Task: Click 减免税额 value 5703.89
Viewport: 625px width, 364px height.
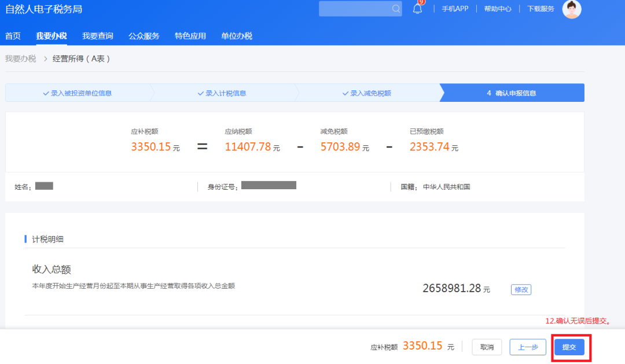Action: click(340, 147)
